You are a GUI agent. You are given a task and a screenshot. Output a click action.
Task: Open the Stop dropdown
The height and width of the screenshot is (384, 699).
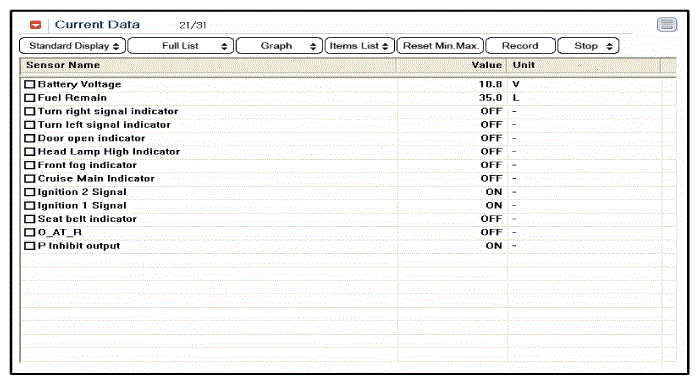click(588, 46)
